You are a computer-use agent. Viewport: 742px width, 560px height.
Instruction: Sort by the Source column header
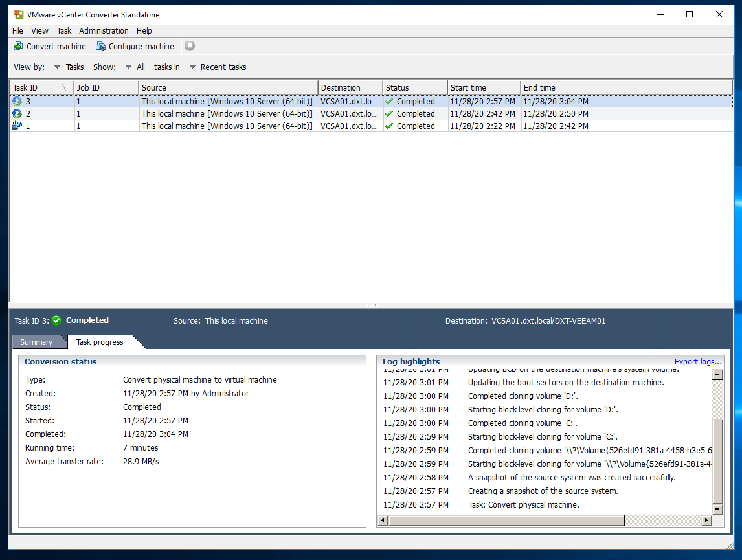click(x=228, y=87)
